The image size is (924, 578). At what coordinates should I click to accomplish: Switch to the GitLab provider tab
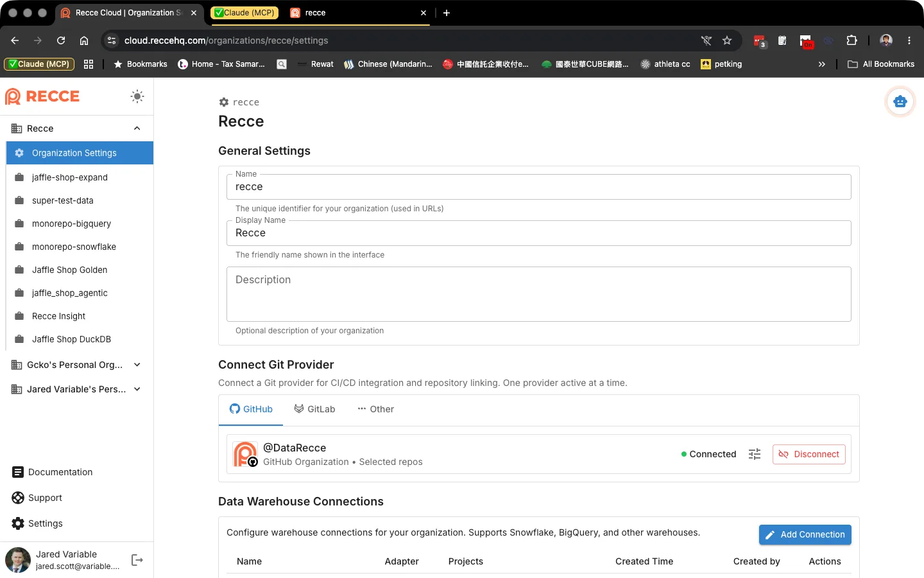tap(314, 409)
